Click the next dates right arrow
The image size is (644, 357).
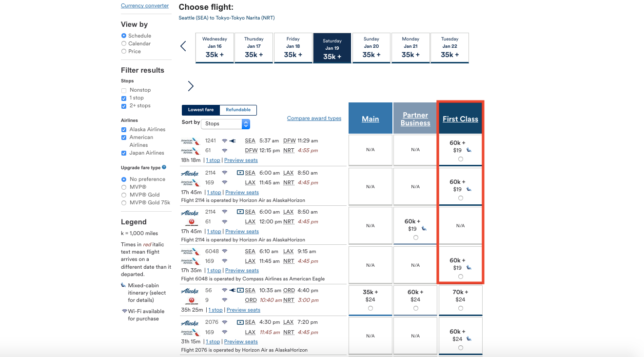tap(191, 86)
